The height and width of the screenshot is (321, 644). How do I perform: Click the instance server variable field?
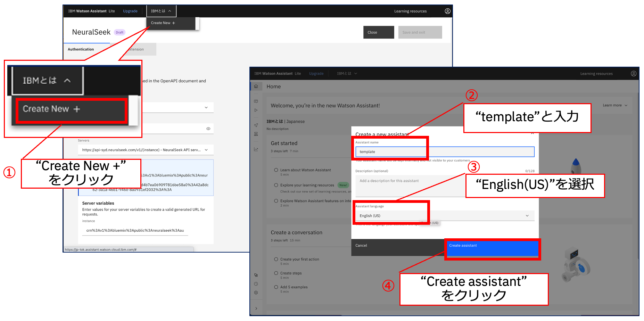point(135,230)
